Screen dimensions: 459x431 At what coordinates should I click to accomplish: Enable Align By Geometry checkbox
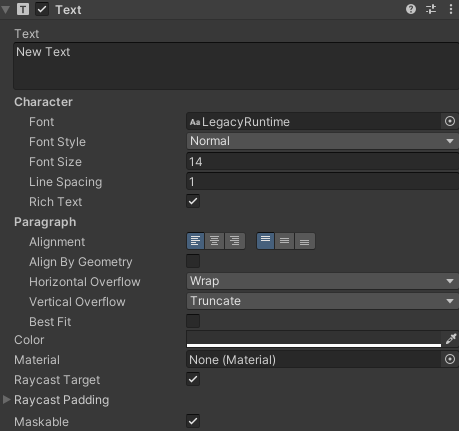[x=193, y=261]
